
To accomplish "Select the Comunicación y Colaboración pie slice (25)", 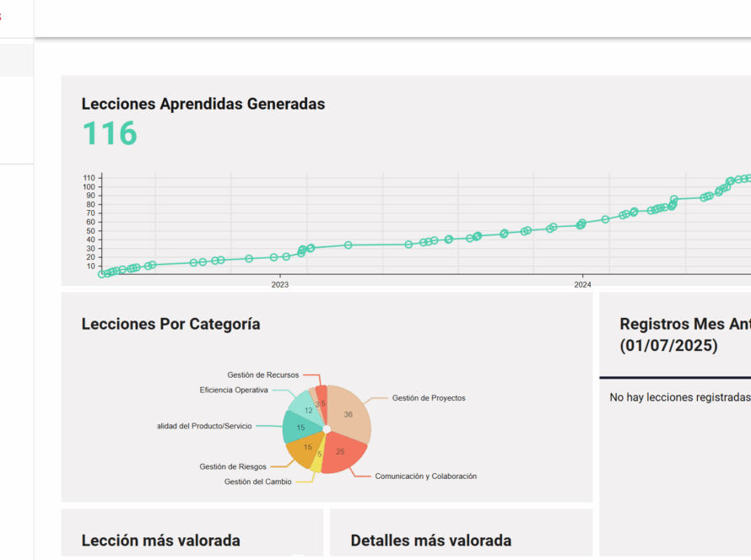I will (x=342, y=452).
